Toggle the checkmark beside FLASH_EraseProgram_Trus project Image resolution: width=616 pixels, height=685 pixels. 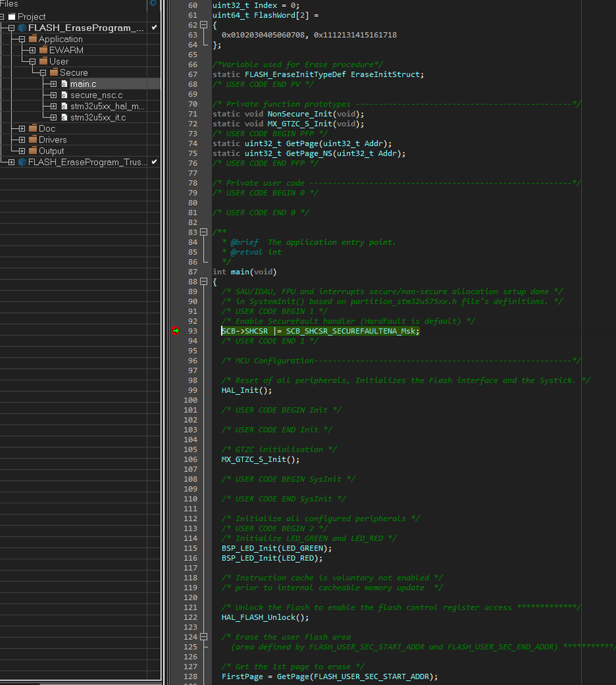154,163
